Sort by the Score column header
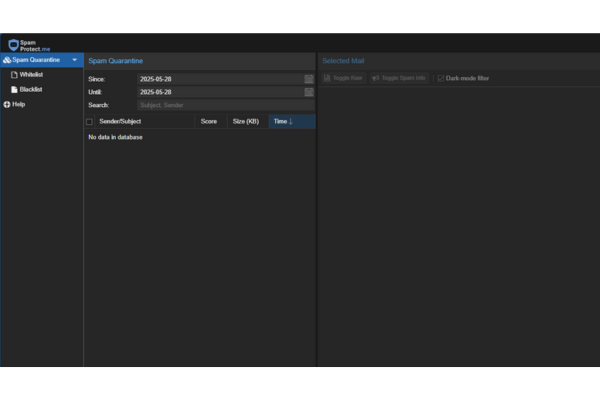Screen dimensions: 600x400 pos(209,122)
